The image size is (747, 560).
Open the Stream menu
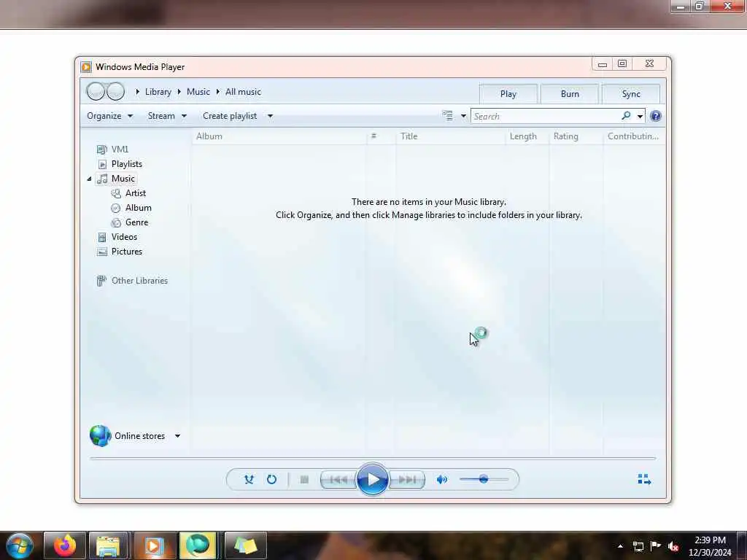pos(167,116)
